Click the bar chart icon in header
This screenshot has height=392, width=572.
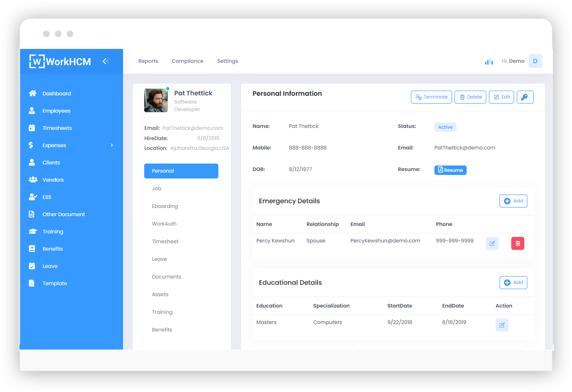(x=489, y=61)
